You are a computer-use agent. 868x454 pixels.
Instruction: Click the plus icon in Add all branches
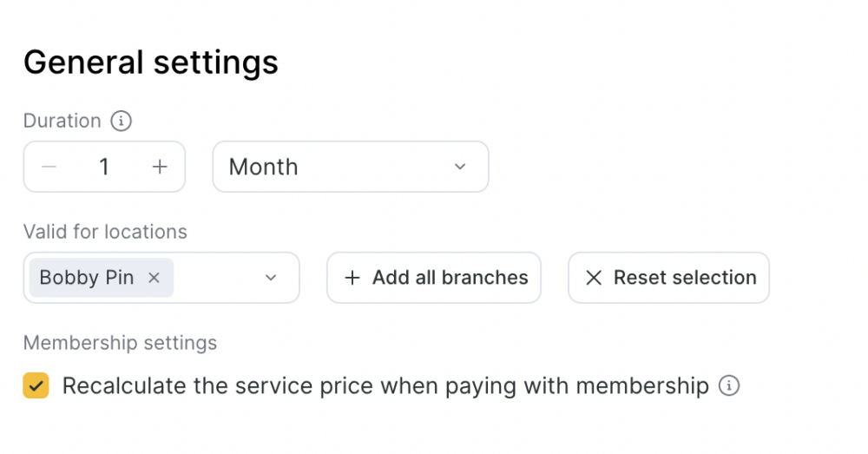pos(352,278)
